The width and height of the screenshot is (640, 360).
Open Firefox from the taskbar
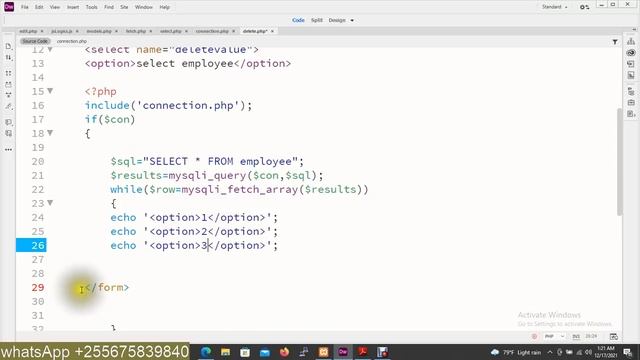284,351
